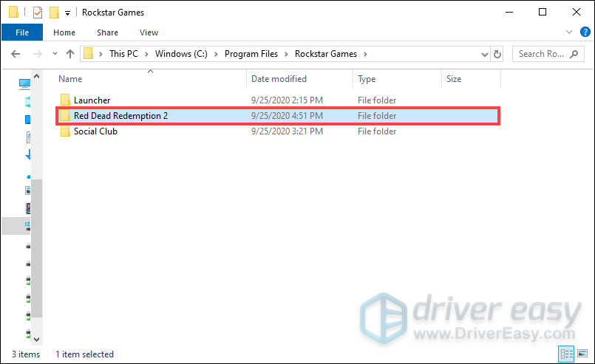Navigate to Windows (C:) breadcrumb
This screenshot has height=364, width=595.
[181, 54]
